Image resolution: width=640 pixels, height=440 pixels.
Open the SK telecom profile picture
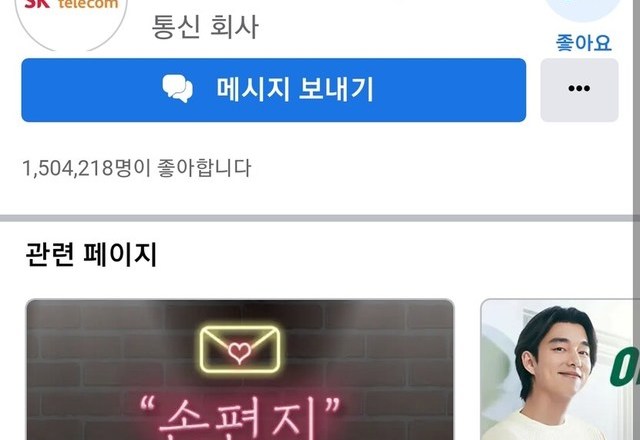71,20
